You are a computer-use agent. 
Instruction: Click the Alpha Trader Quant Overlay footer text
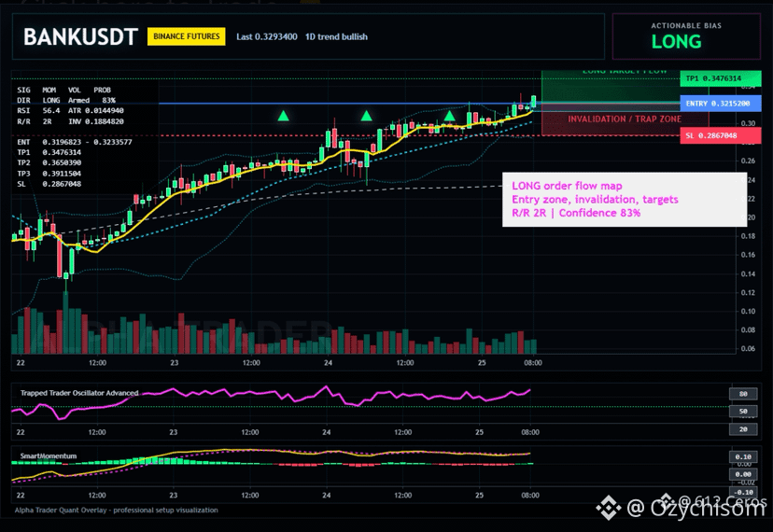tap(117, 511)
